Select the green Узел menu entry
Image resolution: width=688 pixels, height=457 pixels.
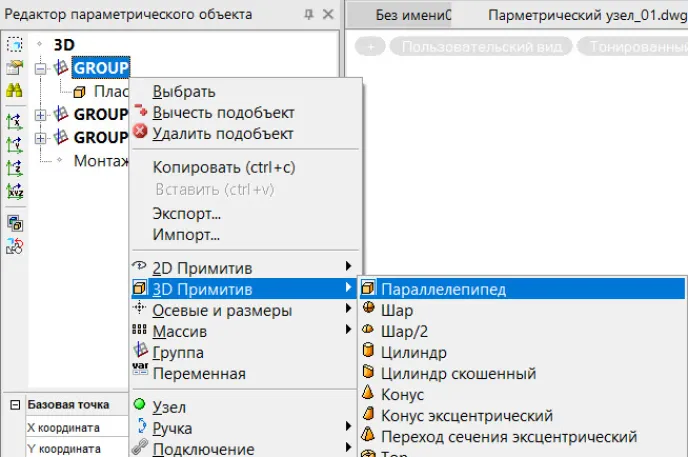168,407
